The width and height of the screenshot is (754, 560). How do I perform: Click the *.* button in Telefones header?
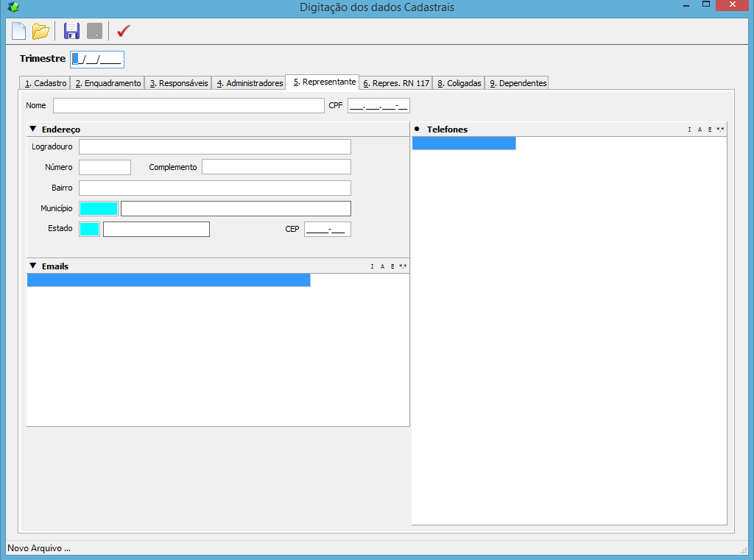point(720,130)
